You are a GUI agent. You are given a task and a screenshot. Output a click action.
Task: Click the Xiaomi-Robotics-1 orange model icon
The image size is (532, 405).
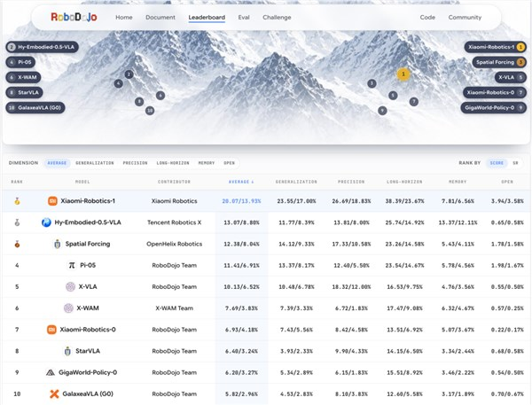point(52,201)
